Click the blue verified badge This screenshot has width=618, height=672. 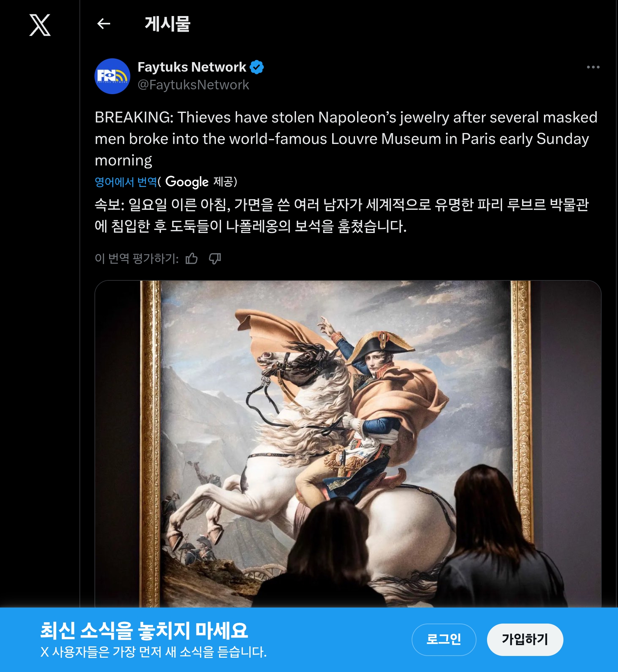coord(257,67)
